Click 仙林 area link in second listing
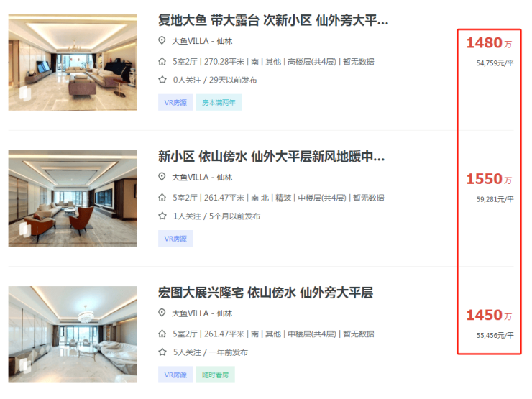The image size is (532, 399). point(224,177)
